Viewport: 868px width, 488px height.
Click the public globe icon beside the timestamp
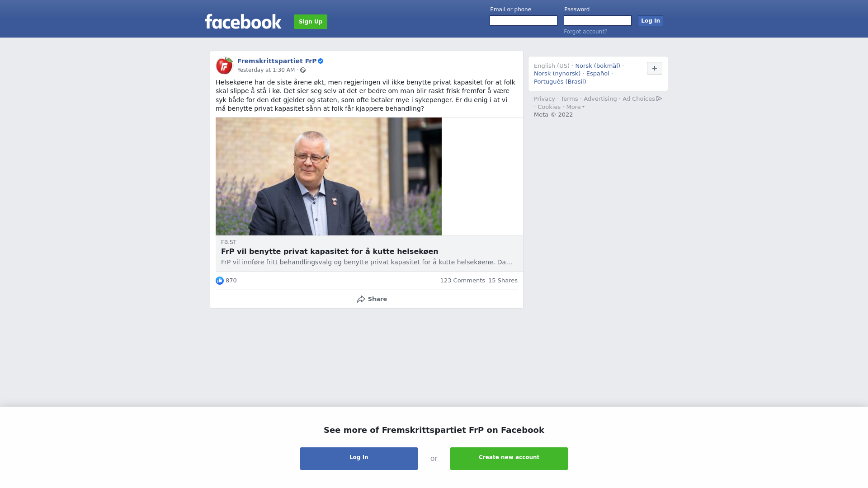303,70
